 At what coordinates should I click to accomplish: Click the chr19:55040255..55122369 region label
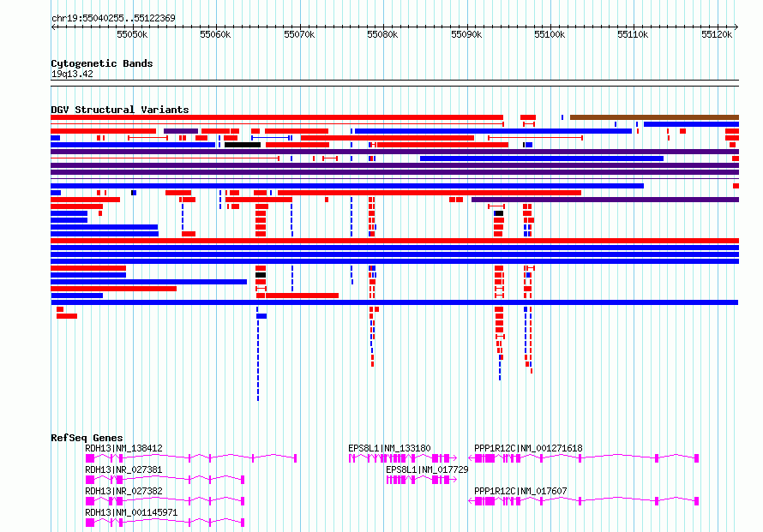pos(113,18)
